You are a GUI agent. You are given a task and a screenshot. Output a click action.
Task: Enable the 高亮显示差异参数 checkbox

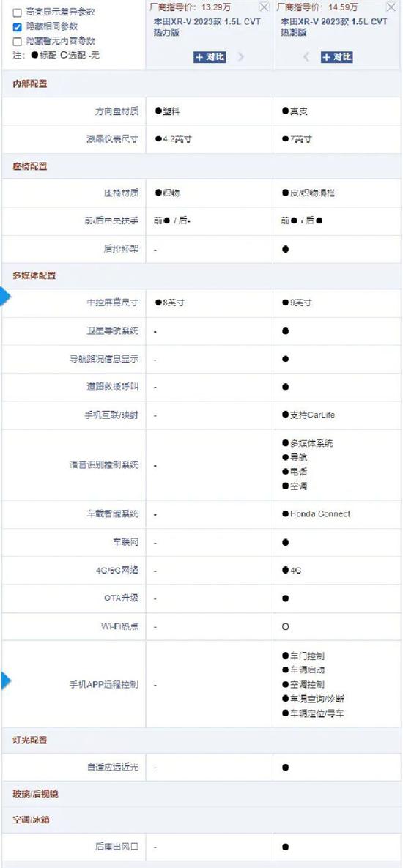17,12
